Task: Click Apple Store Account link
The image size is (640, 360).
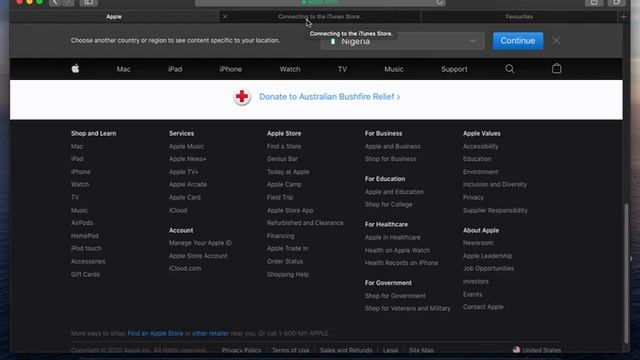Action: pos(198,256)
